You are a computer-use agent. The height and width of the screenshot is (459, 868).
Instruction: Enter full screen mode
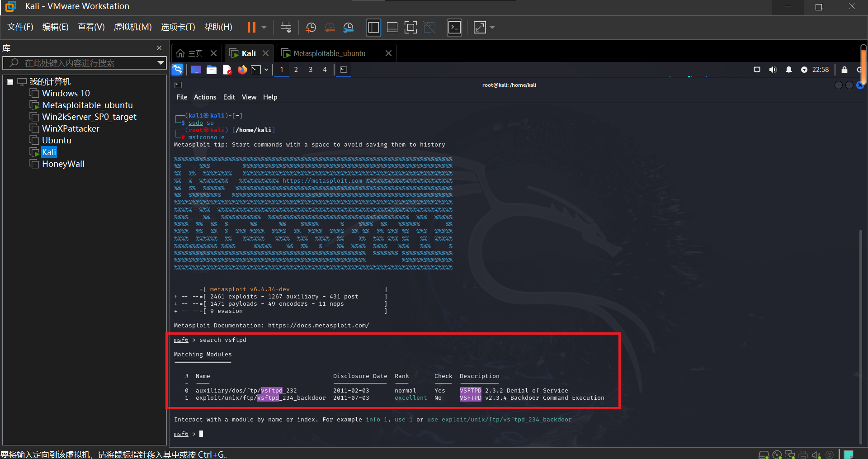pos(410,28)
